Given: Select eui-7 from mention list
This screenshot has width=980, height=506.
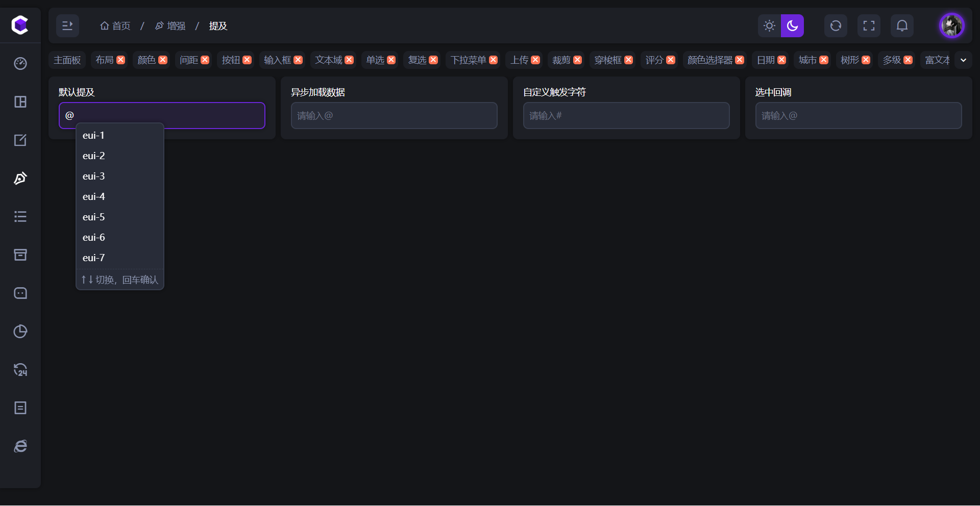Looking at the screenshot, I should pyautogui.click(x=120, y=258).
